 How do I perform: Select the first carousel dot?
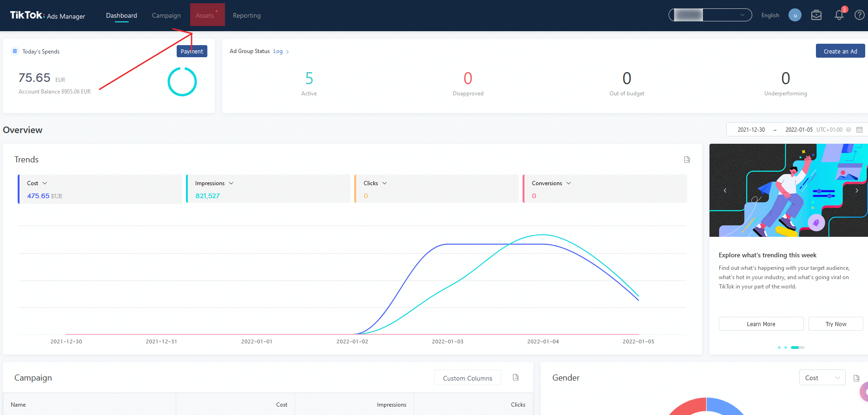coord(779,348)
